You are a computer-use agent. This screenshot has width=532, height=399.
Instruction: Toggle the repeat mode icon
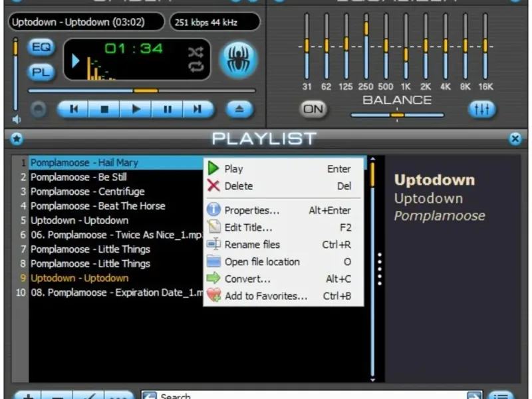click(x=196, y=66)
